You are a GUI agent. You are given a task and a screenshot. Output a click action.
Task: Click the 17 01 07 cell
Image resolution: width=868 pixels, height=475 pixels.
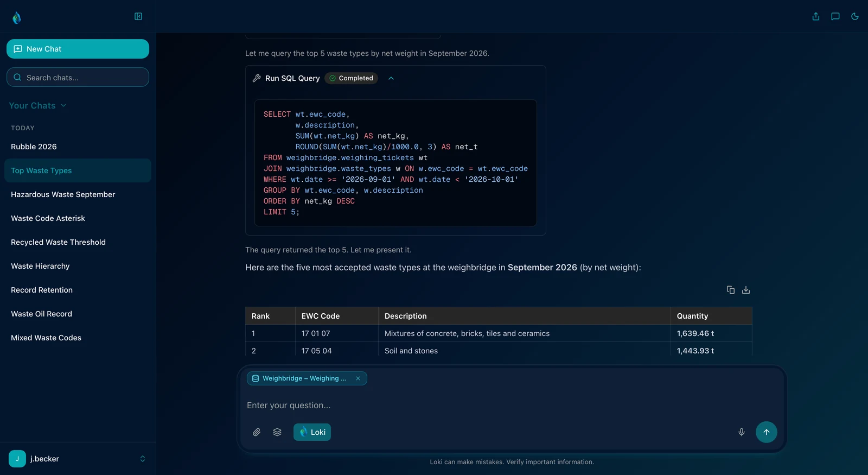coord(336,333)
